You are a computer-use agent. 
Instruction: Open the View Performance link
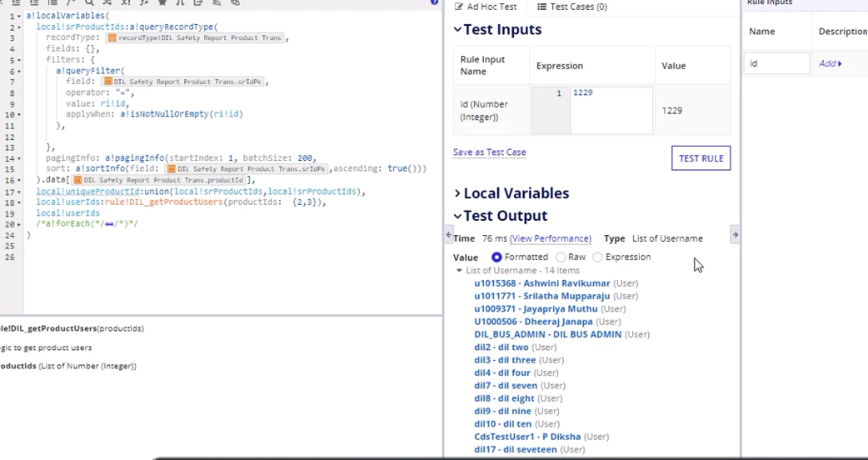coord(551,238)
